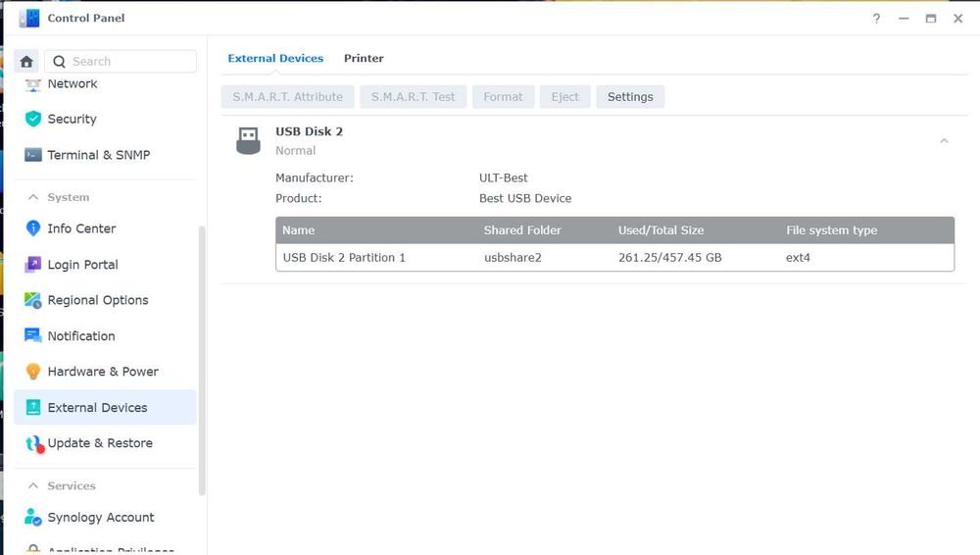Open the Network settings label
980x555 pixels.
73,84
